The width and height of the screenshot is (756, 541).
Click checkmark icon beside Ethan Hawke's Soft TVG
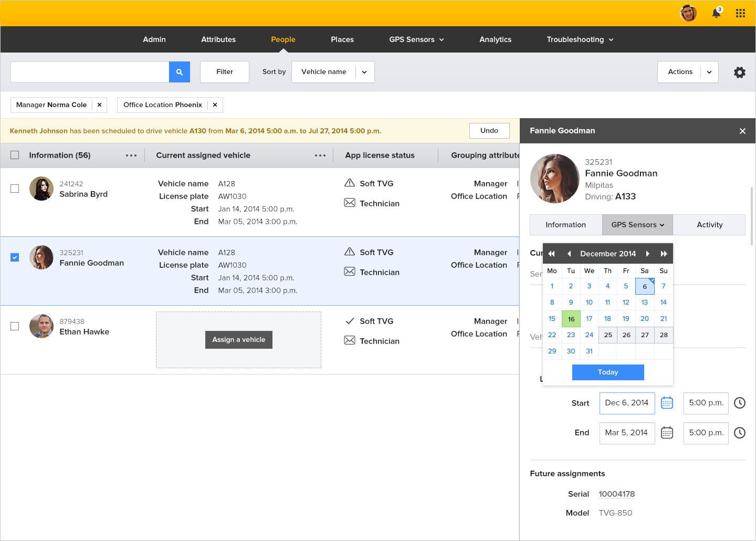pos(350,321)
